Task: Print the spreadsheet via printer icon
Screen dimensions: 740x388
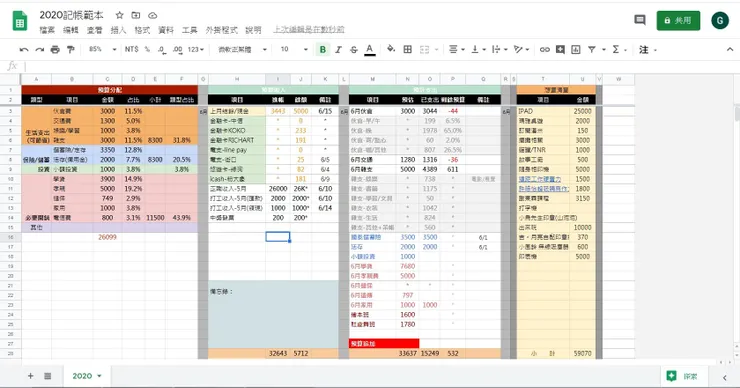Action: click(55, 49)
